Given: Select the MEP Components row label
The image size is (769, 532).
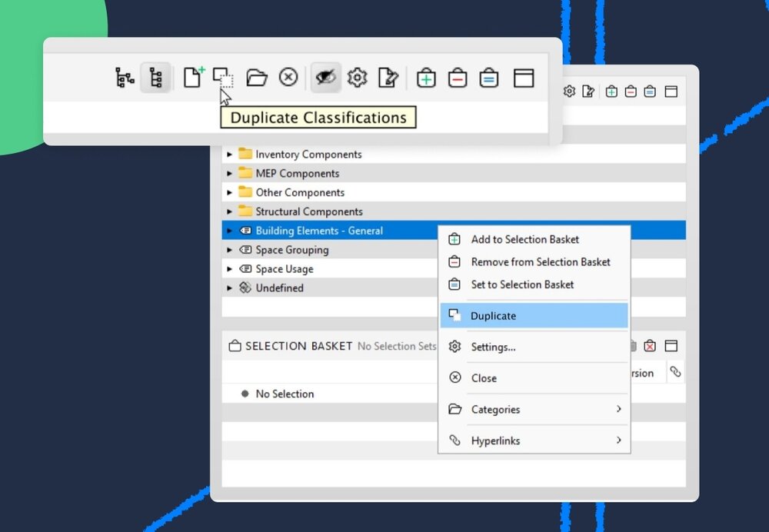Looking at the screenshot, I should click(x=297, y=174).
